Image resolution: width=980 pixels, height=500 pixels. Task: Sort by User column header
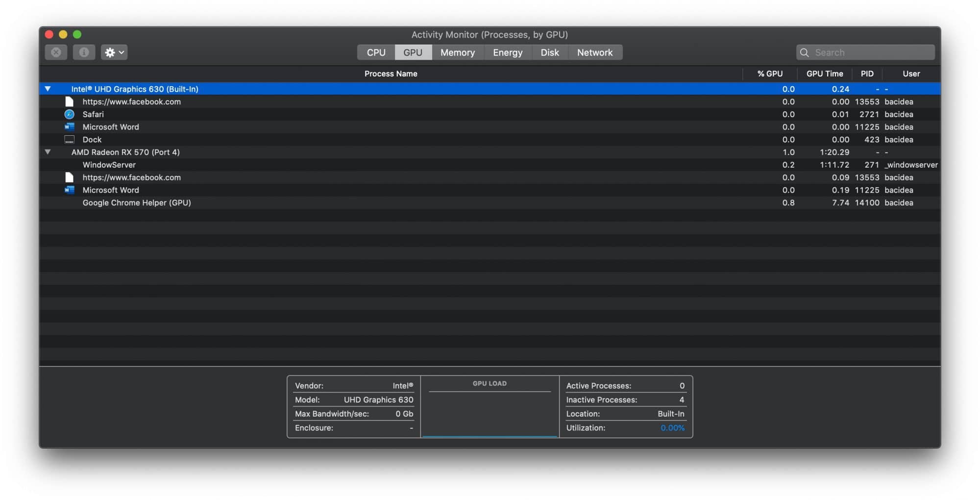(911, 74)
